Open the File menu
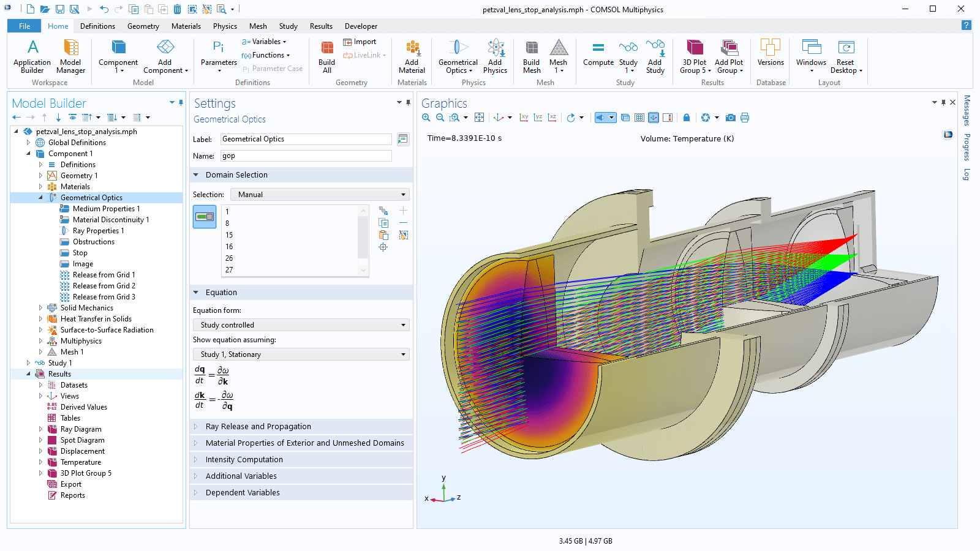 (x=24, y=26)
